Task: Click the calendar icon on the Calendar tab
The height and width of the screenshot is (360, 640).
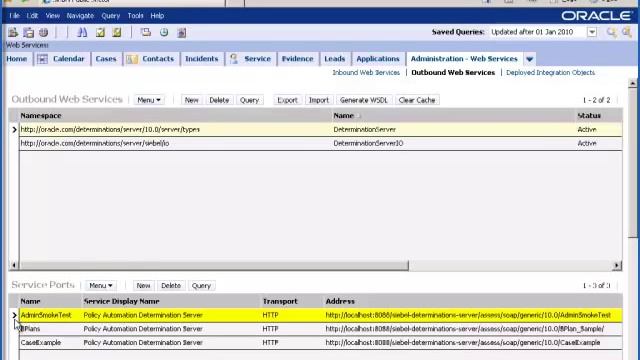Action: click(x=42, y=59)
